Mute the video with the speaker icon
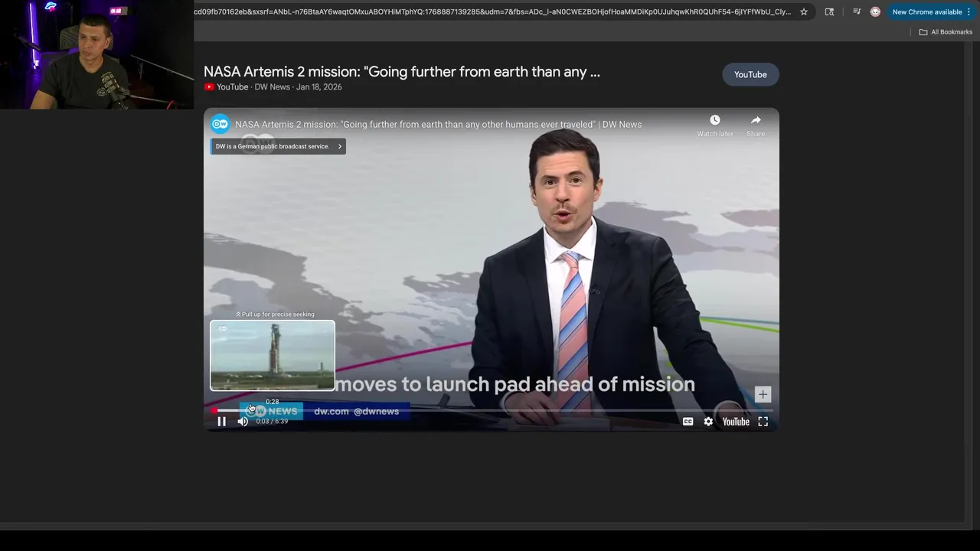980x551 pixels. click(x=243, y=422)
